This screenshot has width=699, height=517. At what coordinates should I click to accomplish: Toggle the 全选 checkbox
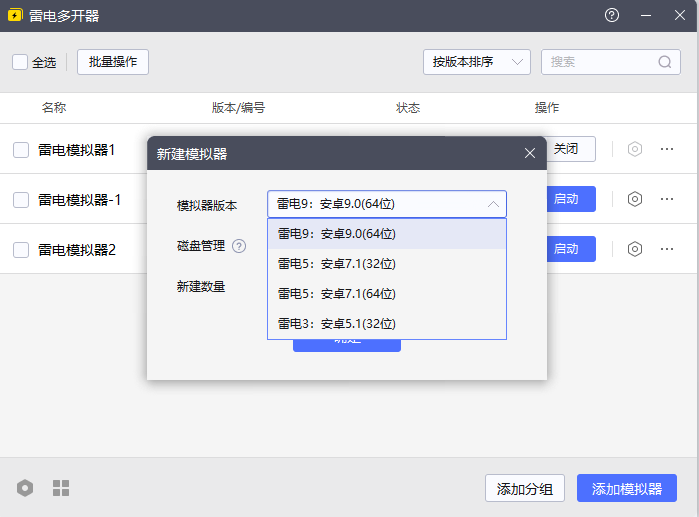[x=20, y=62]
